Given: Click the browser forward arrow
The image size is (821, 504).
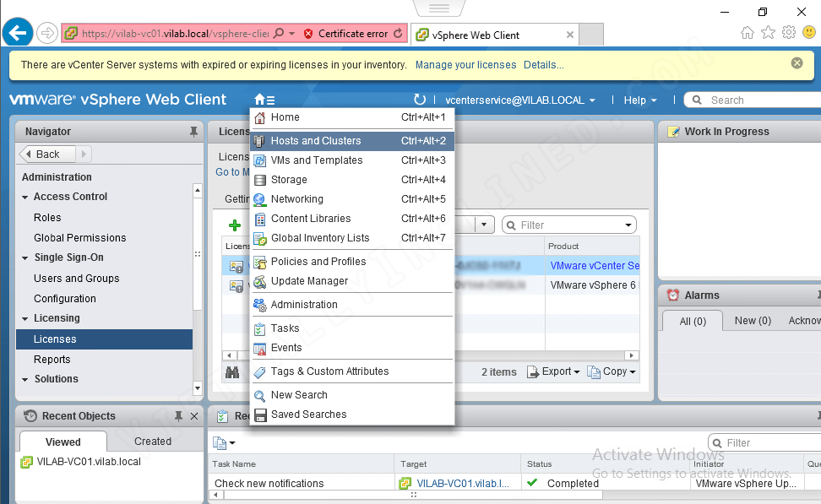Looking at the screenshot, I should click(x=47, y=34).
